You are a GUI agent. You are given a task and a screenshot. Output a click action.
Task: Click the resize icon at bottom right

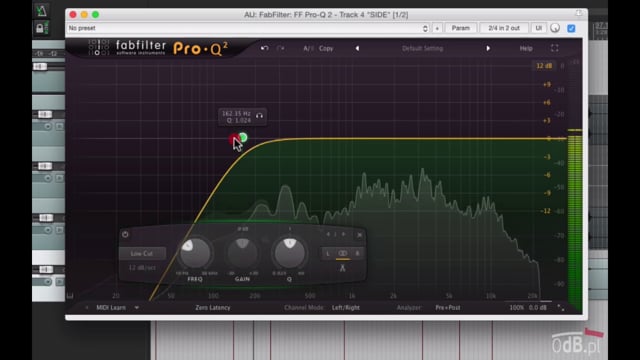point(561,308)
